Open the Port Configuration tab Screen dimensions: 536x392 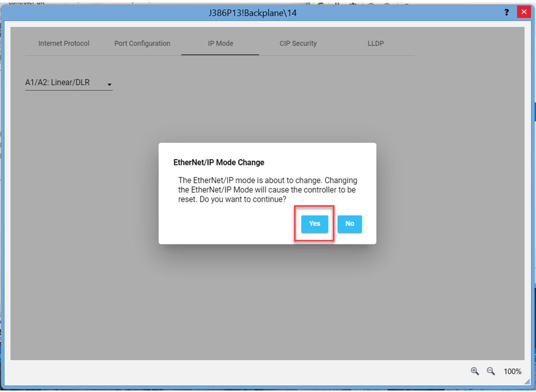point(142,44)
